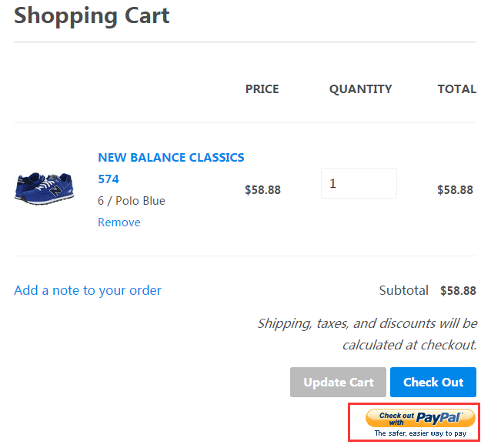The width and height of the screenshot is (491, 448).
Task: Click the $58.88 value under the TOTAL column
Action: click(x=455, y=189)
